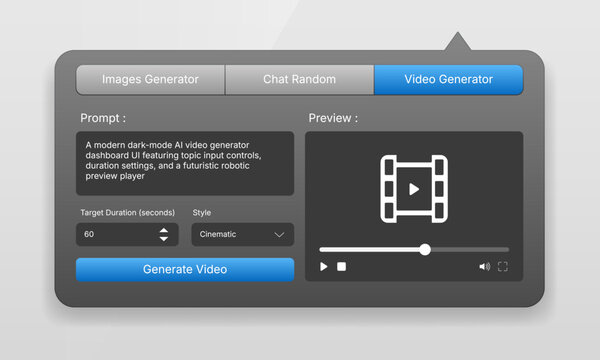Enter fullscreen preview mode
Screen dimensions: 600x360
tap(503, 267)
